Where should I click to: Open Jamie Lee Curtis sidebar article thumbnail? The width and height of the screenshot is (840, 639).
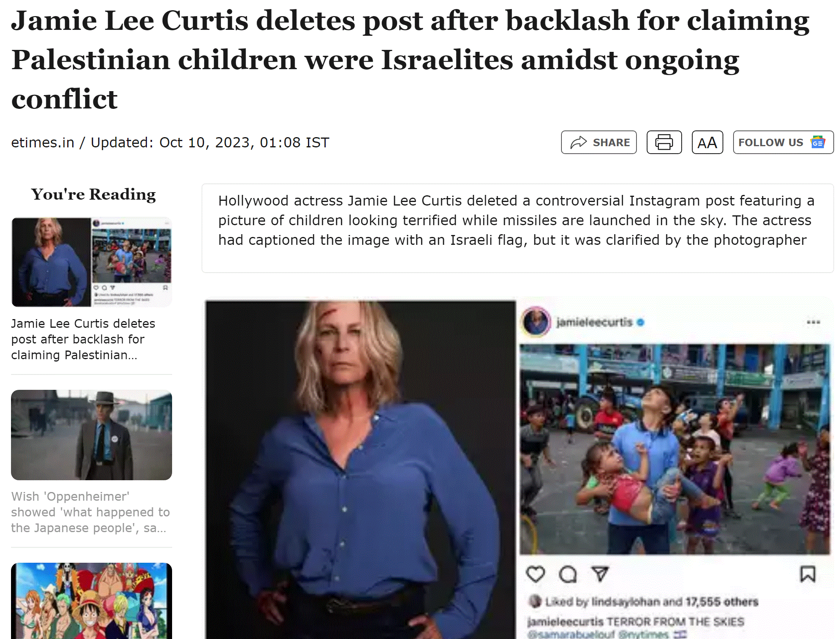[x=92, y=262]
